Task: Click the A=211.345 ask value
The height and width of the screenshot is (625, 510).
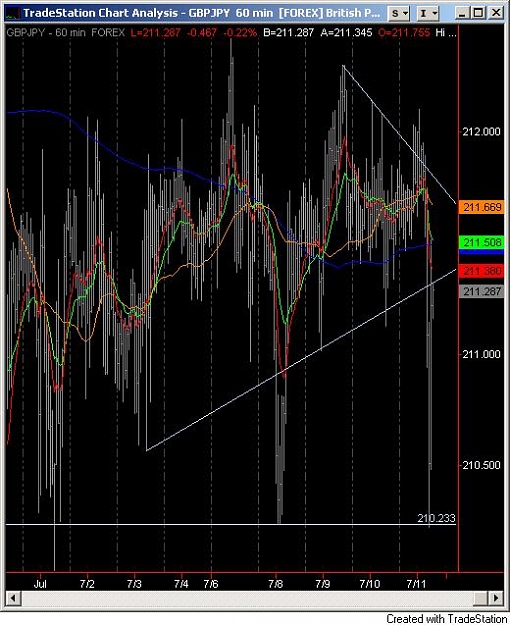Action: tap(346, 32)
